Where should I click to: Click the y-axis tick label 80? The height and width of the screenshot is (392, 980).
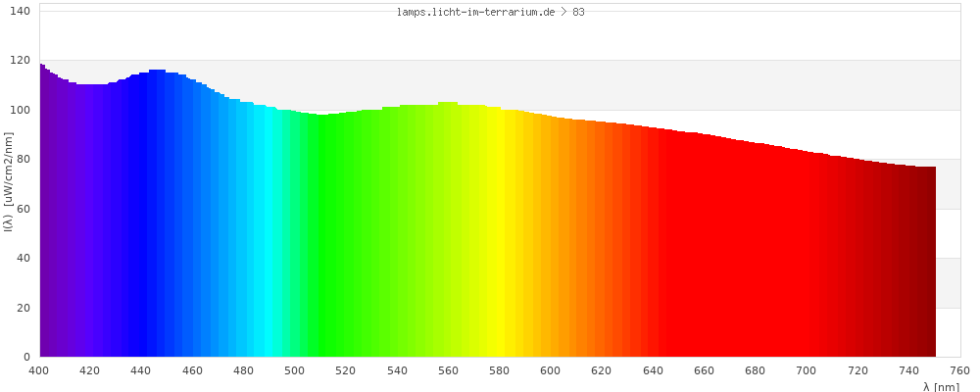tap(24, 159)
